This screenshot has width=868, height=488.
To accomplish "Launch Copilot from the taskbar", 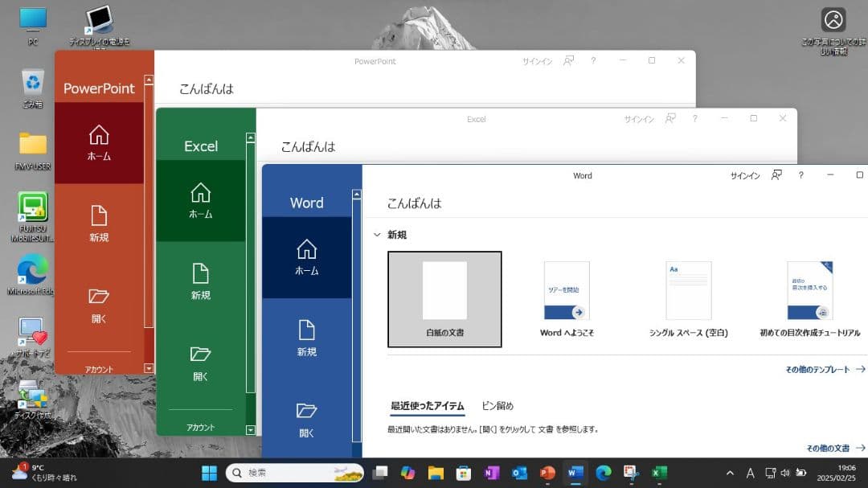I will [408, 473].
